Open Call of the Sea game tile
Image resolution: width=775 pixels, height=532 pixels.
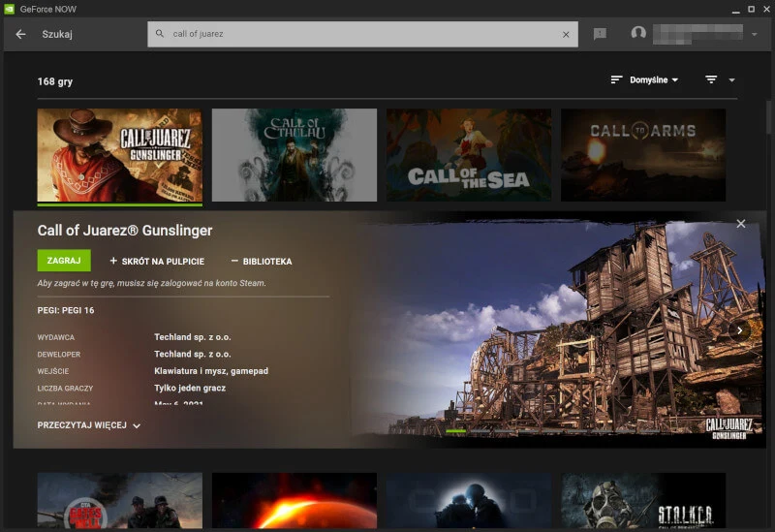click(x=469, y=155)
